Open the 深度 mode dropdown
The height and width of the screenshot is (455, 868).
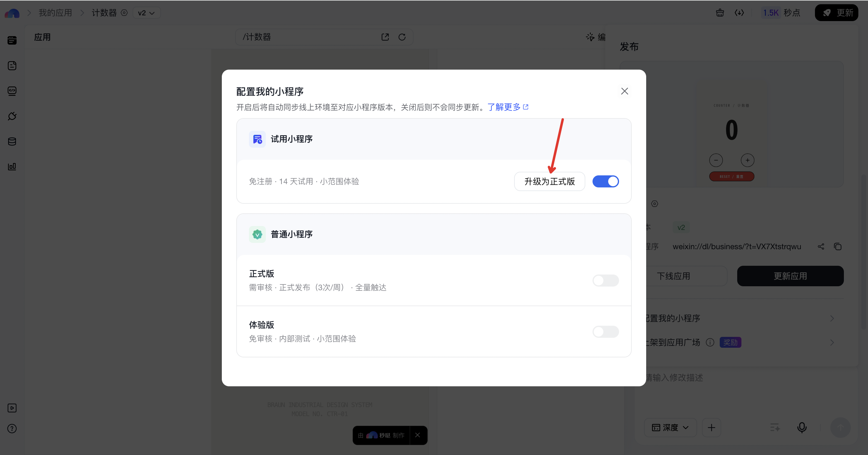click(x=670, y=427)
